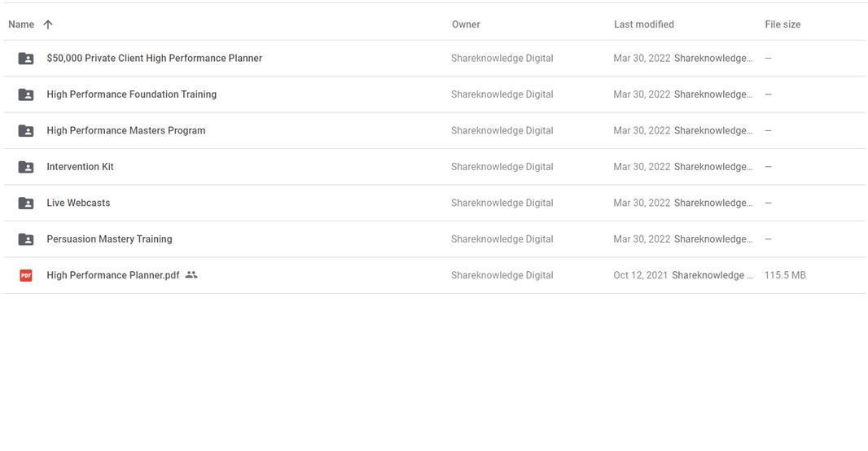Open the High Performance Planner.pdf file

point(113,275)
